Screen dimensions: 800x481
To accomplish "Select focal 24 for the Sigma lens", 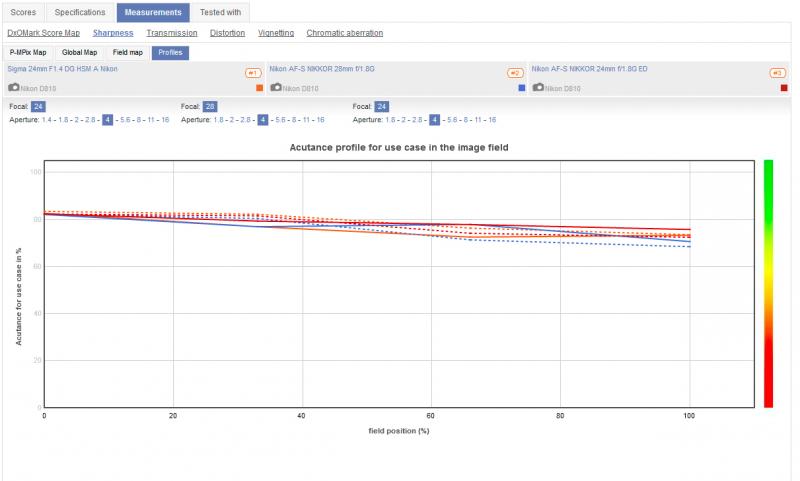I will 38,107.
